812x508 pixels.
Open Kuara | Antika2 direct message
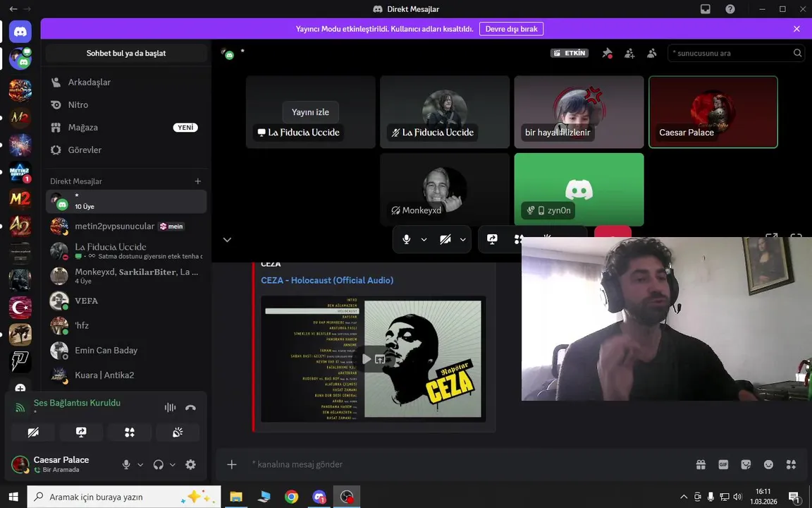click(126, 375)
